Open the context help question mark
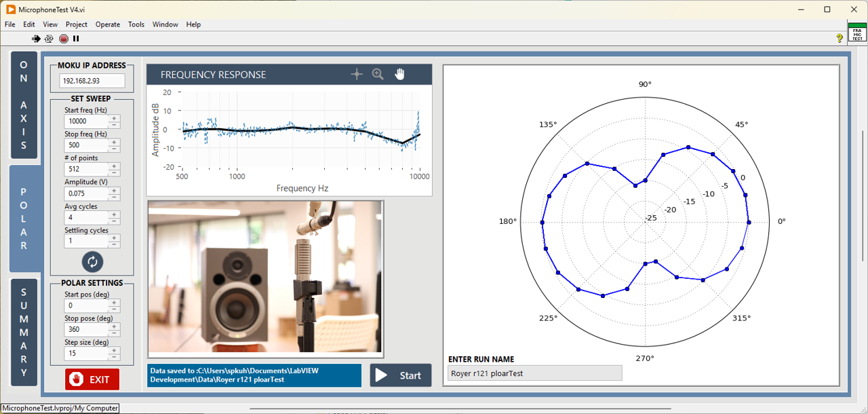This screenshot has height=414, width=868. (839, 39)
